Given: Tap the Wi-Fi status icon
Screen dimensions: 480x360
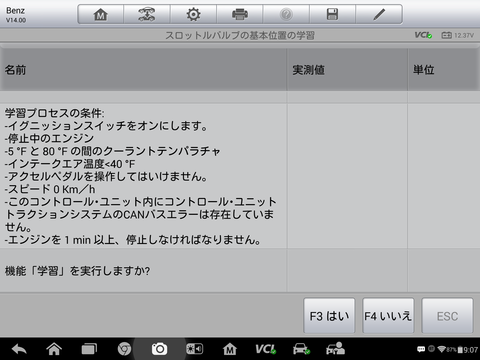Looking at the screenshot, I should pos(442,349).
